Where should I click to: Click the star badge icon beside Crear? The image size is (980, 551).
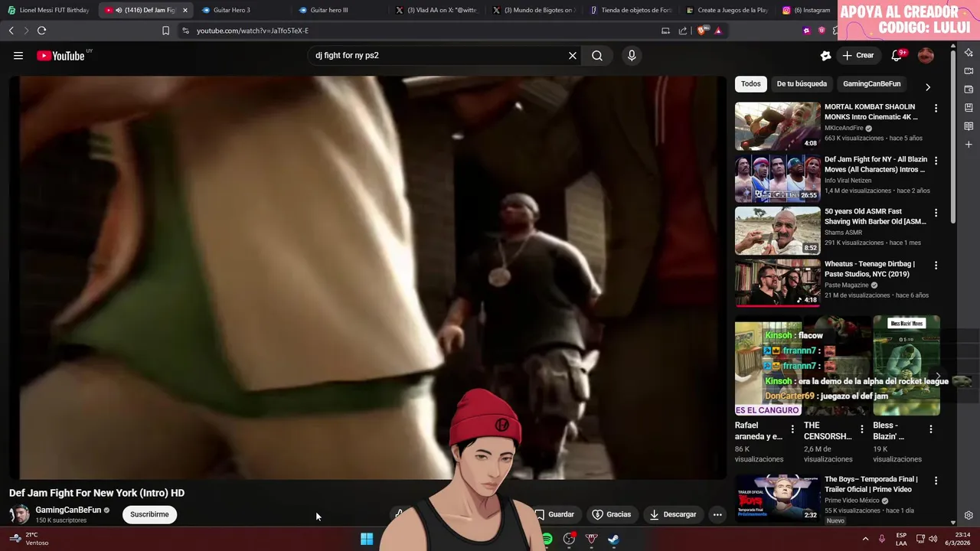coord(825,55)
